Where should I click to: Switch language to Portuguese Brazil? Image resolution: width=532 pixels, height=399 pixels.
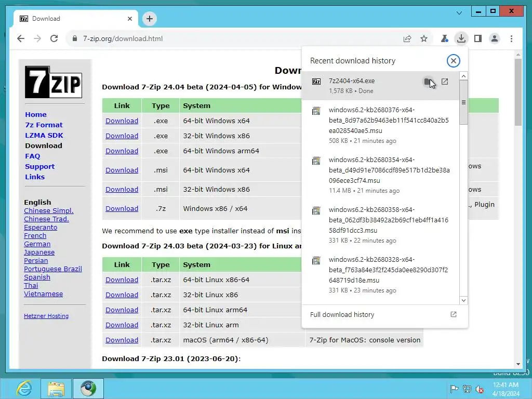[x=53, y=269]
